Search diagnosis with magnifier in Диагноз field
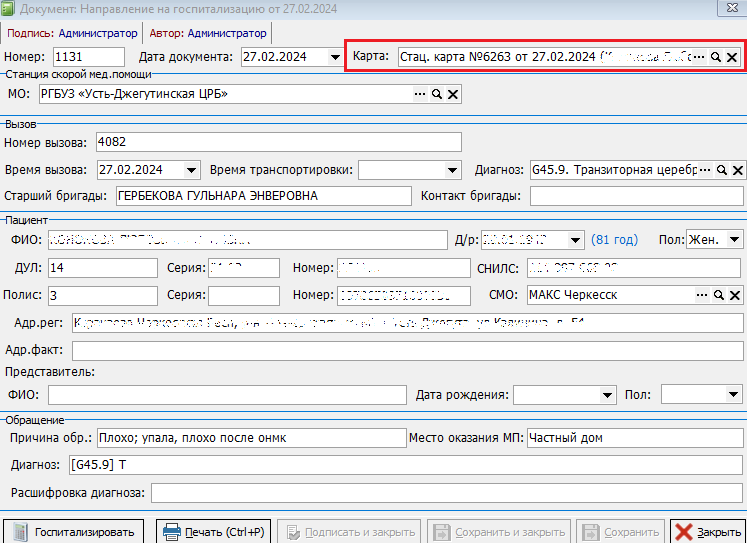This screenshot has height=543, width=747. [722, 170]
